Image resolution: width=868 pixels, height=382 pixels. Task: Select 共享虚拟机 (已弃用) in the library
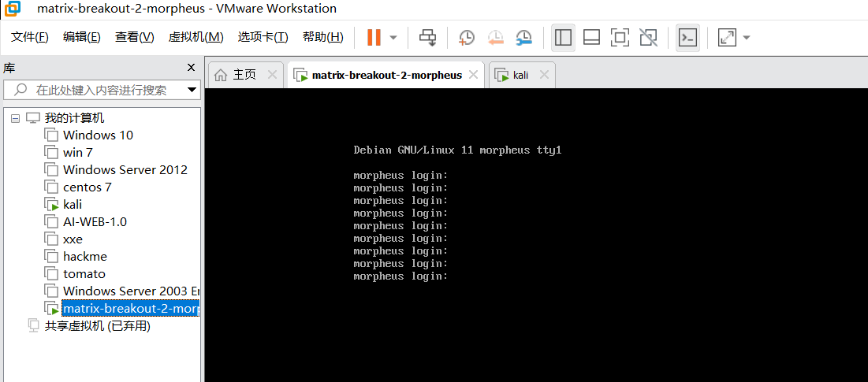98,326
